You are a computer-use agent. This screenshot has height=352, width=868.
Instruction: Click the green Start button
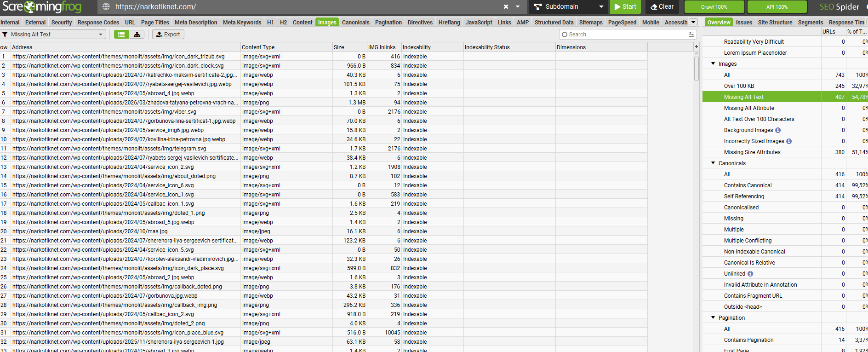(625, 7)
